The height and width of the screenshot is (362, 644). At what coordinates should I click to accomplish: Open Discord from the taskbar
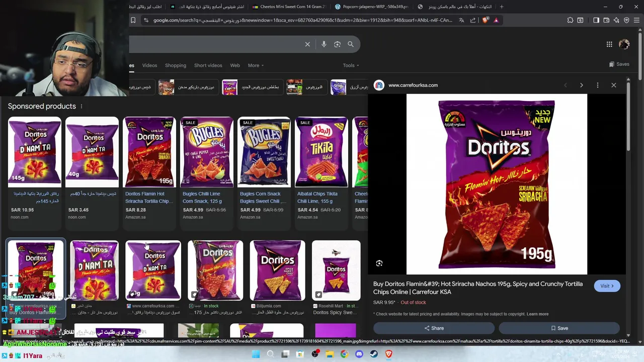tap(359, 354)
